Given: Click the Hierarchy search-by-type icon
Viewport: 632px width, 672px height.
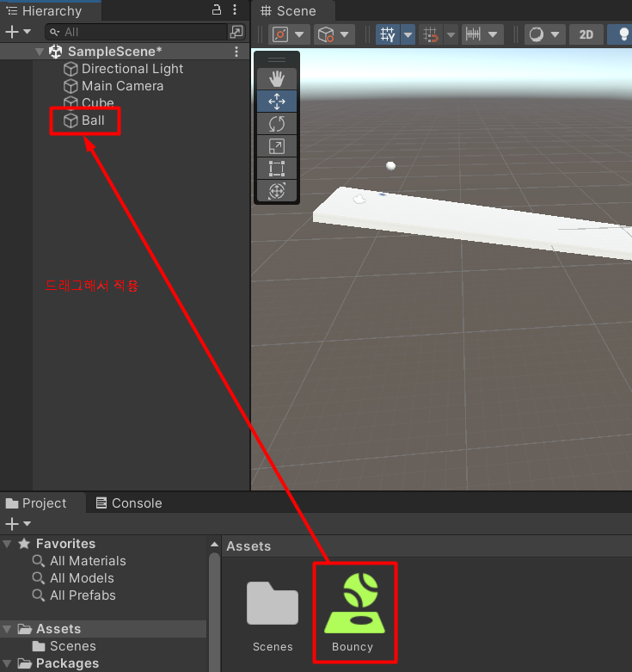Looking at the screenshot, I should tap(236, 31).
